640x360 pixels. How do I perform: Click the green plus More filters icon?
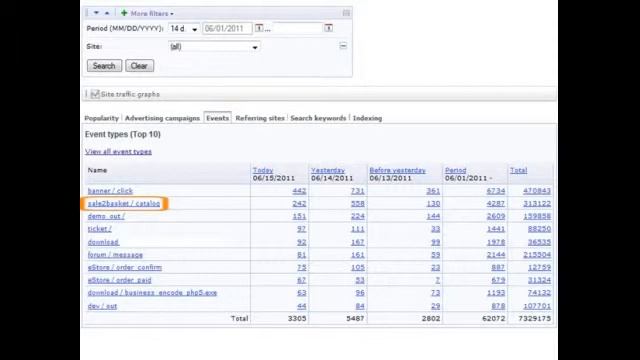[x=124, y=13]
